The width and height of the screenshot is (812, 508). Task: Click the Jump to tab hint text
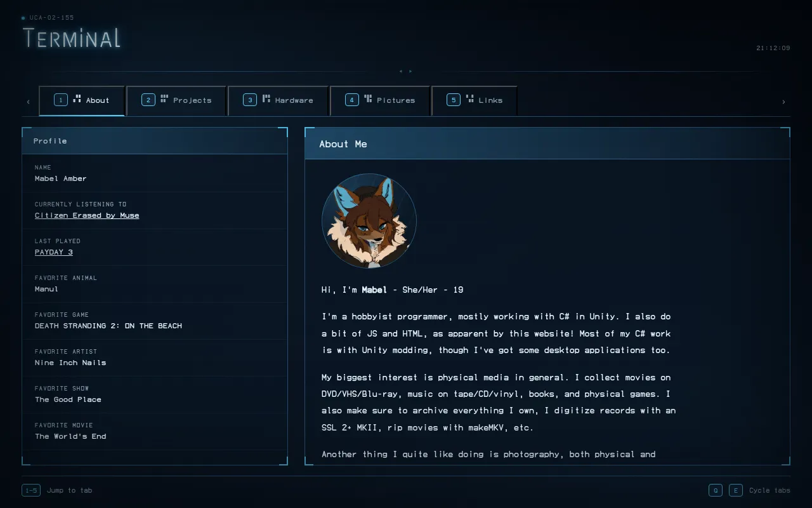point(70,490)
